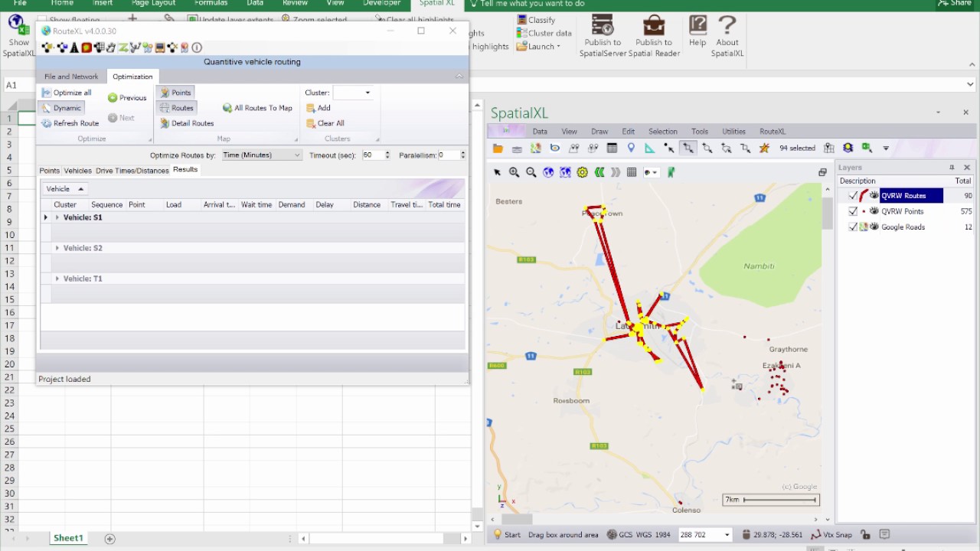
Task: Open the RouteXL menu in SpatialXL
Action: pos(773,132)
